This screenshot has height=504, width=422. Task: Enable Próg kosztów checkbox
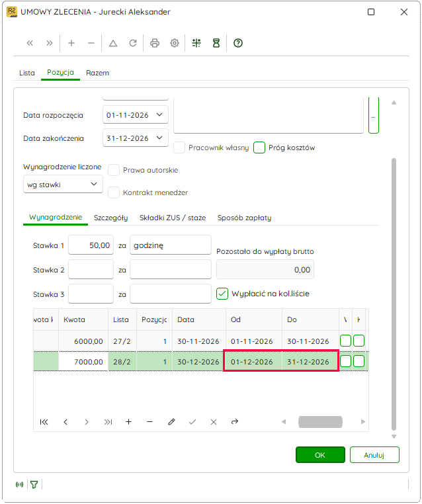[259, 148]
